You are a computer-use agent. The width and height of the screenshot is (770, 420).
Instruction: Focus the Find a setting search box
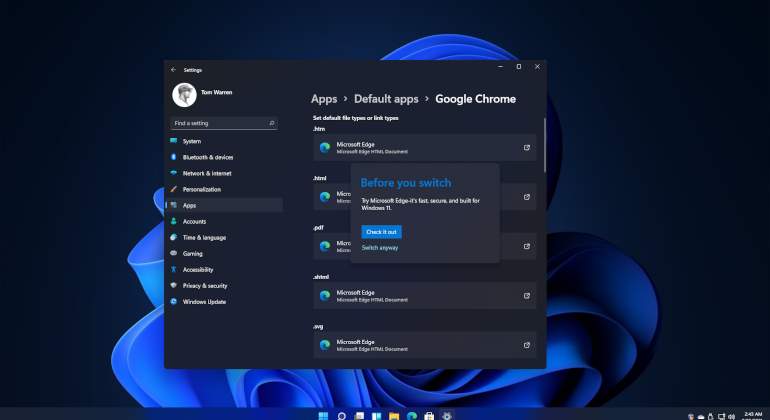(224, 123)
